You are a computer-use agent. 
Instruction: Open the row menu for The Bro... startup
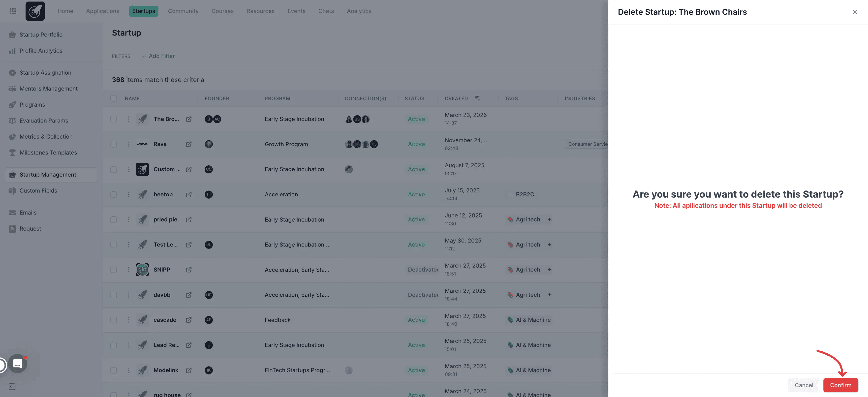click(128, 119)
